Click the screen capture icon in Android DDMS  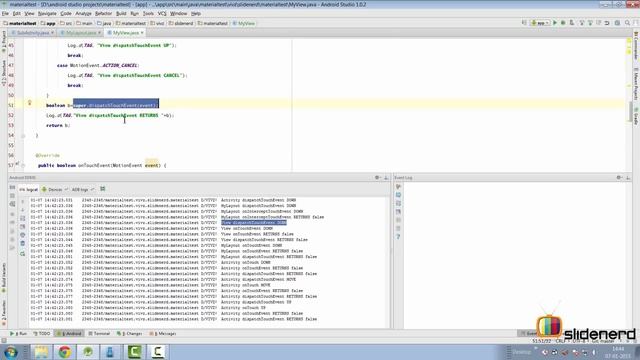(12, 187)
